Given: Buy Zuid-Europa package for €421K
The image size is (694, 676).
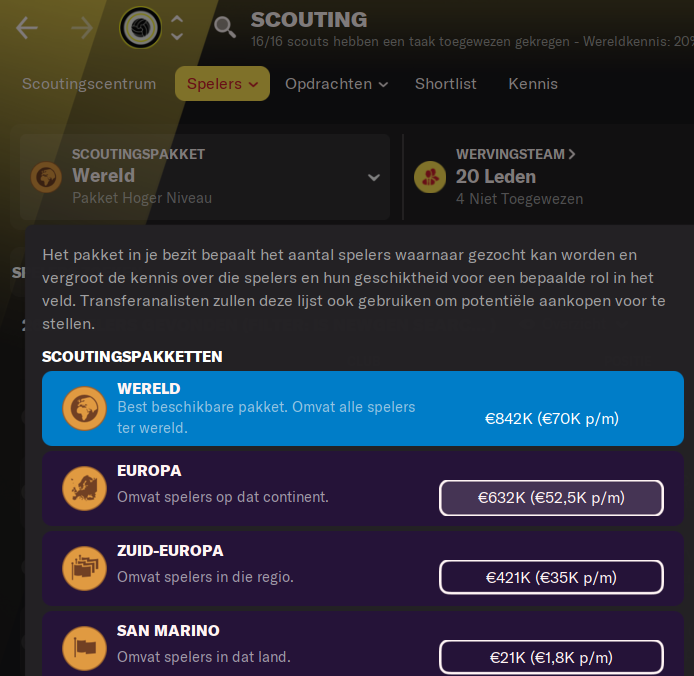Looking at the screenshot, I should [551, 577].
